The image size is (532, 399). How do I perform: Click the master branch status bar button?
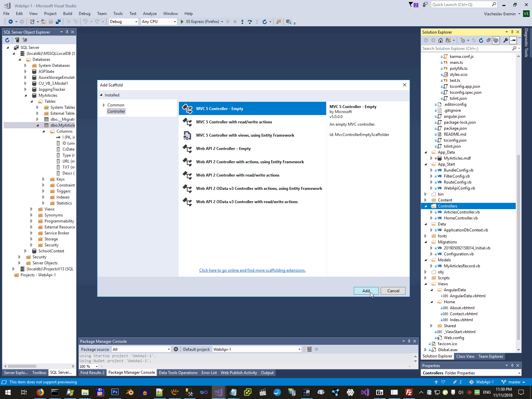coord(513,382)
